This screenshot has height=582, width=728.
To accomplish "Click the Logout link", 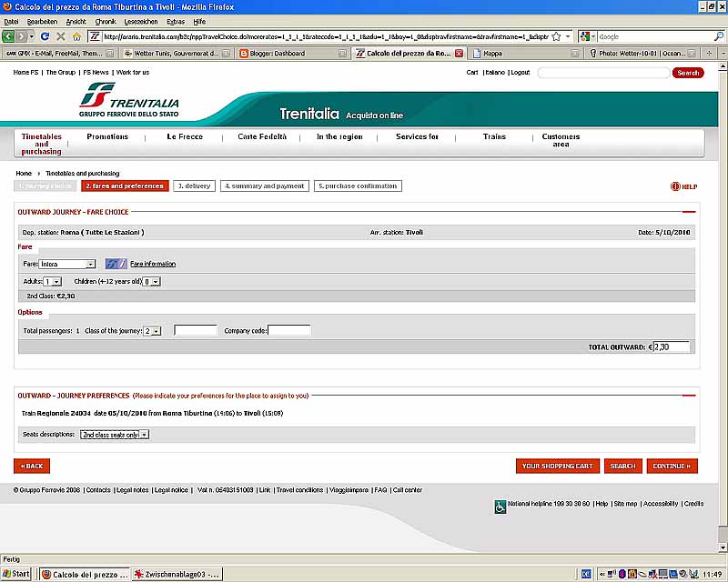I will (520, 73).
